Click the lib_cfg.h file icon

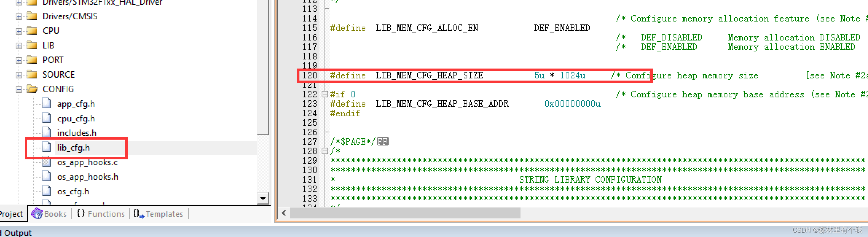(x=46, y=147)
